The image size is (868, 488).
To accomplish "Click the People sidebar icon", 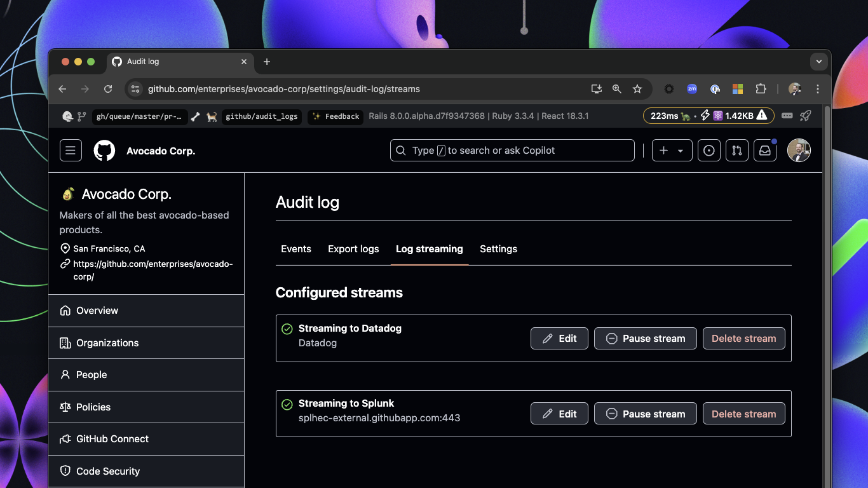I will click(x=65, y=375).
